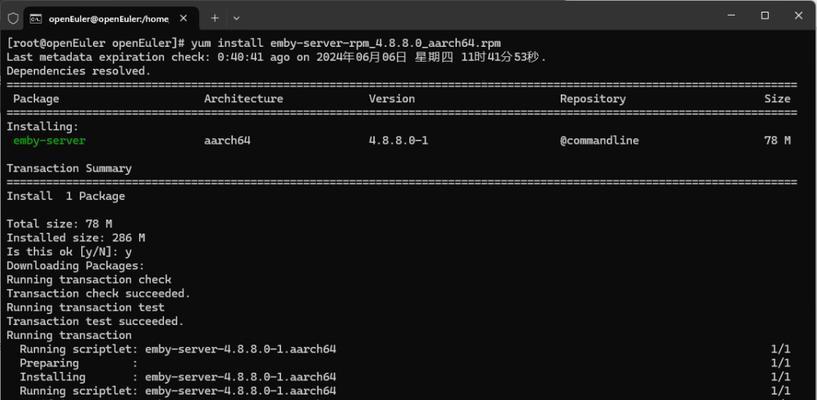817x400 pixels.
Task: Open a new tab with the plus button
Action: point(215,18)
